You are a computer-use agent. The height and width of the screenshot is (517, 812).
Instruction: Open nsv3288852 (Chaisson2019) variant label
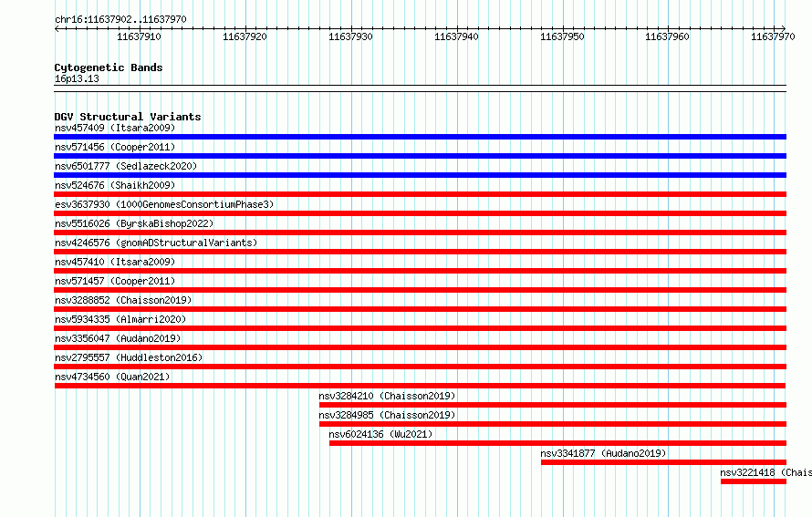[x=123, y=300]
